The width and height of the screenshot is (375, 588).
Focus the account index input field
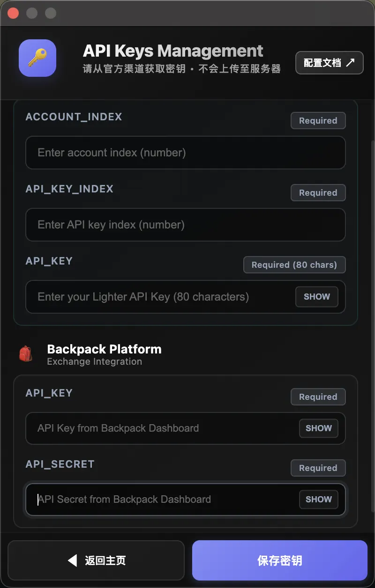[x=186, y=153]
